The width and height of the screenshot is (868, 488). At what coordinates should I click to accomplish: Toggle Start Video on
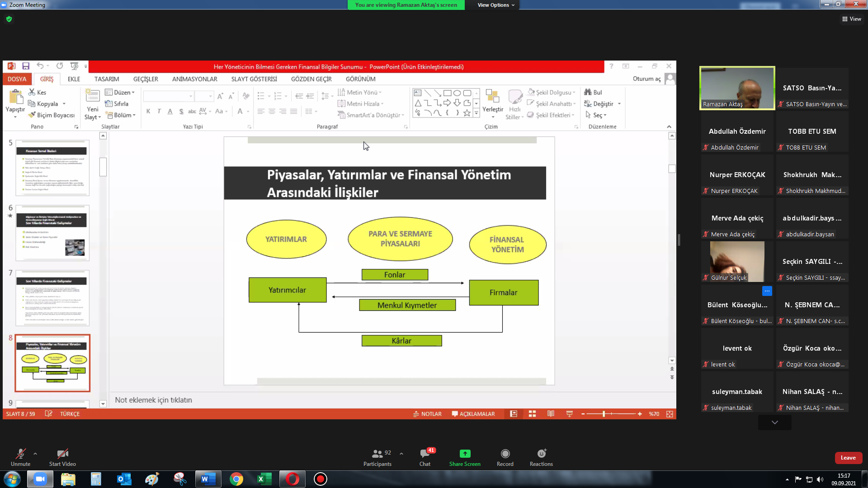click(x=62, y=456)
